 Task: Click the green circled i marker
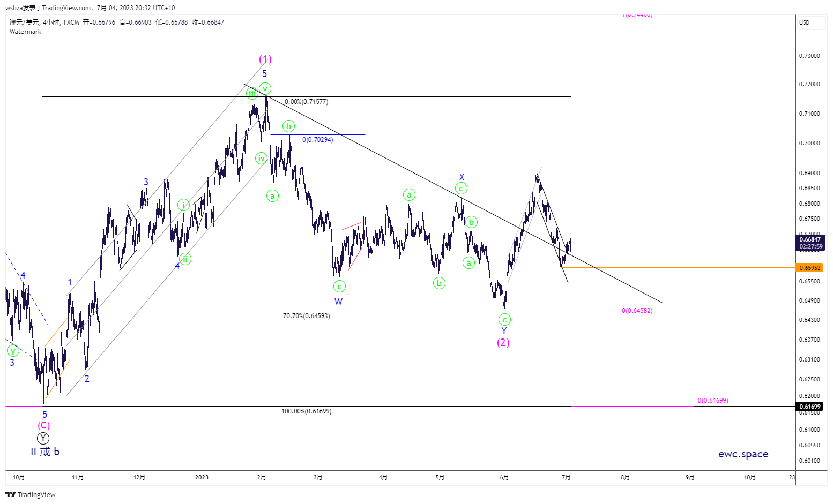tap(184, 205)
